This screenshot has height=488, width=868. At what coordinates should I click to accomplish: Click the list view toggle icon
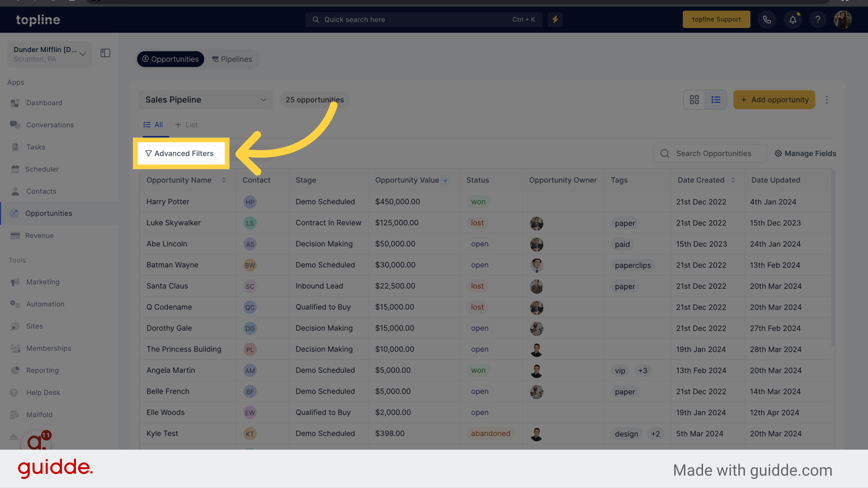(716, 99)
